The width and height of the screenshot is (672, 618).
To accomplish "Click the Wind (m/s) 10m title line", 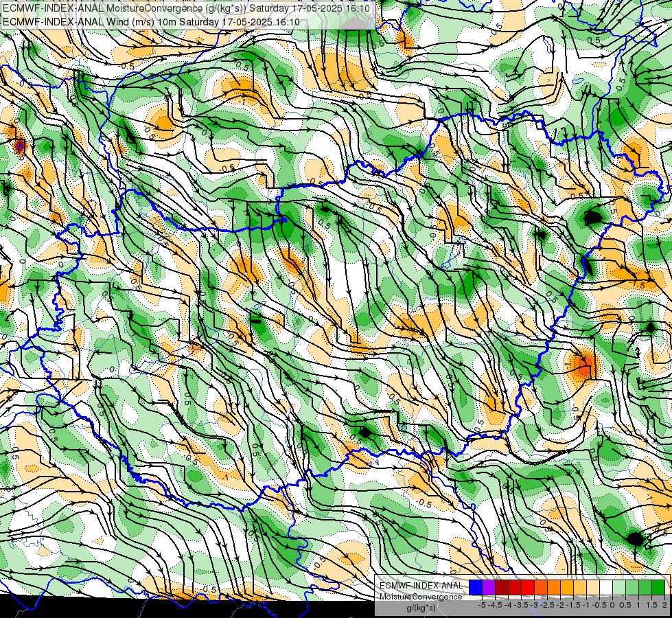I will [151, 22].
